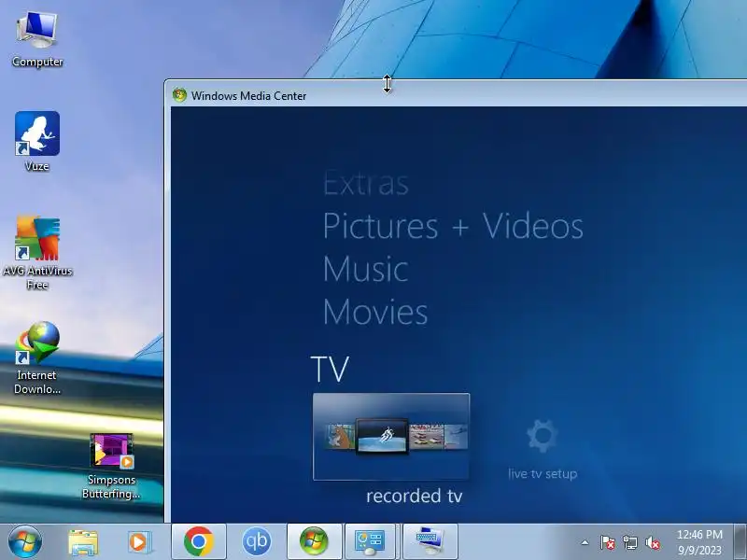Select Music in Media Center menu
Screen dimensions: 747x560
(365, 269)
